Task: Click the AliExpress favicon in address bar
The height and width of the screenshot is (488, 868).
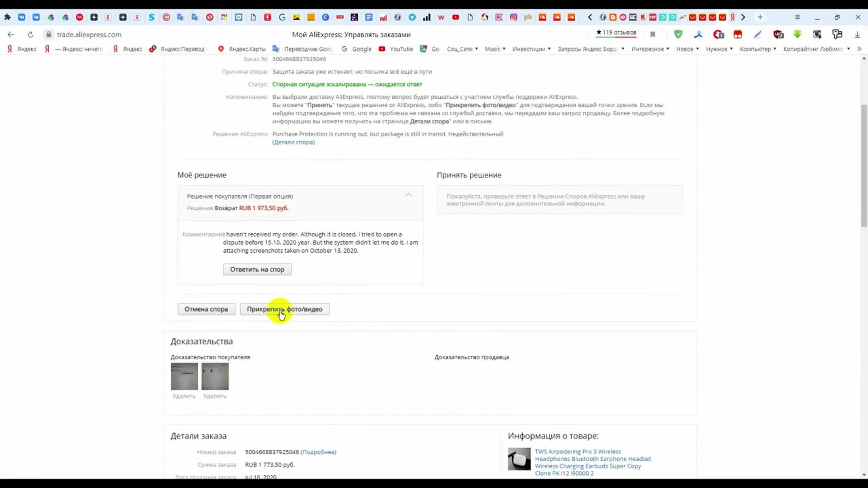Action: click(49, 34)
